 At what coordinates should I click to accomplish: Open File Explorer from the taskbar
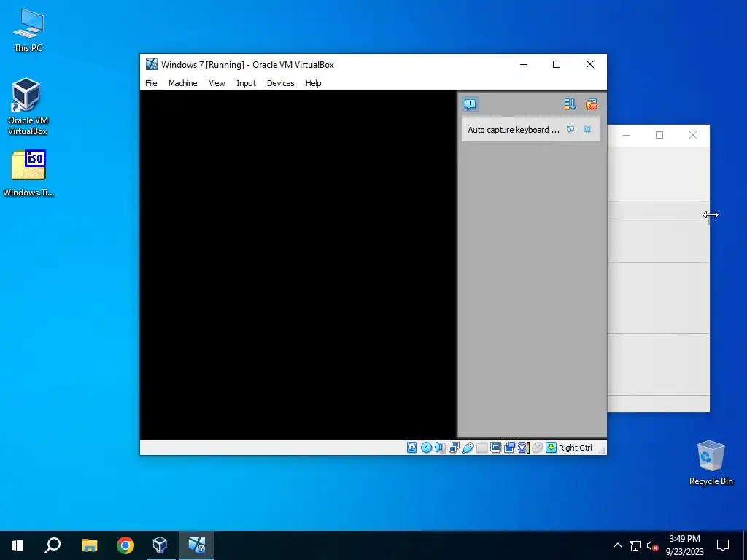click(x=89, y=545)
